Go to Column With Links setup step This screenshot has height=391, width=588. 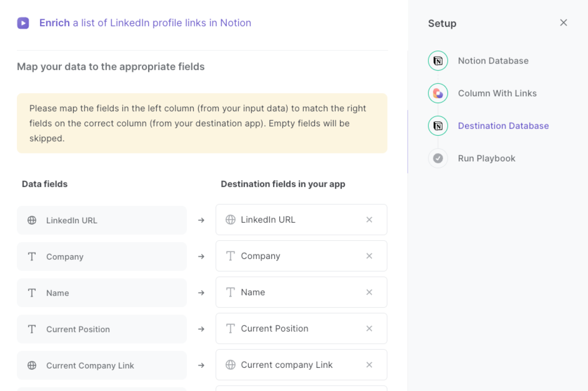point(497,93)
